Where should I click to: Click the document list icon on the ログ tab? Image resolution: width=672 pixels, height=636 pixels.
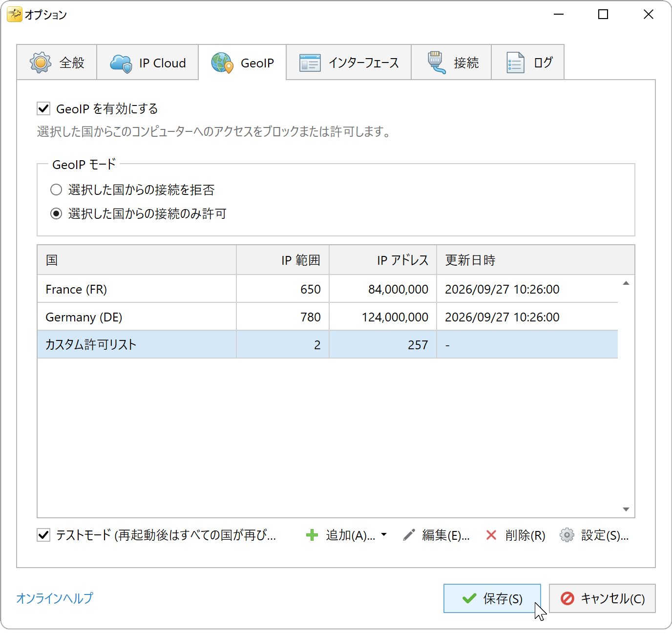click(515, 63)
